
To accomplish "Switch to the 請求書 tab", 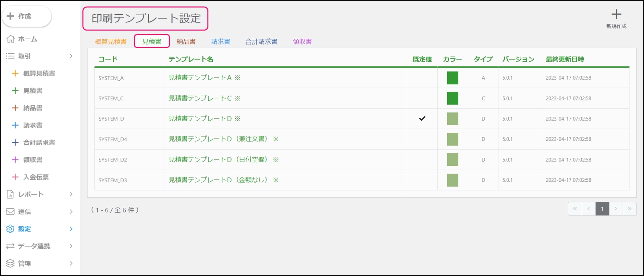I will tap(221, 42).
